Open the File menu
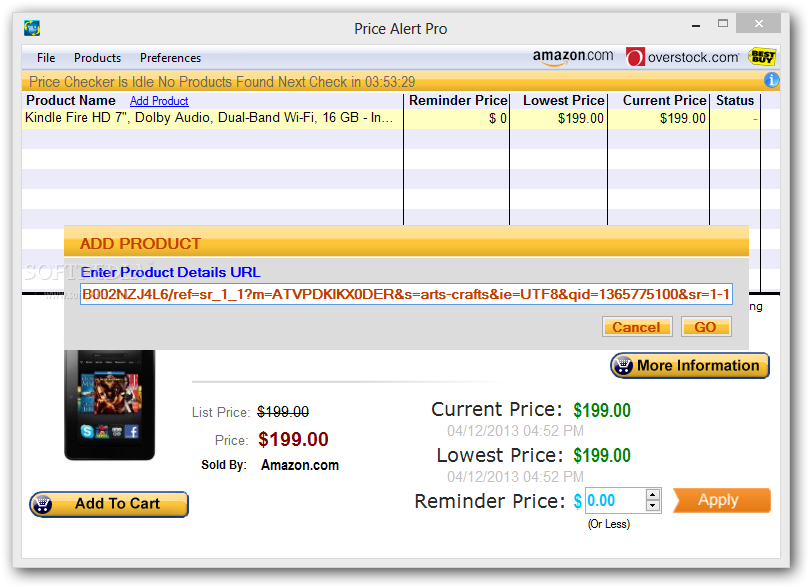Viewport: 810px width, 588px height. 46,58
